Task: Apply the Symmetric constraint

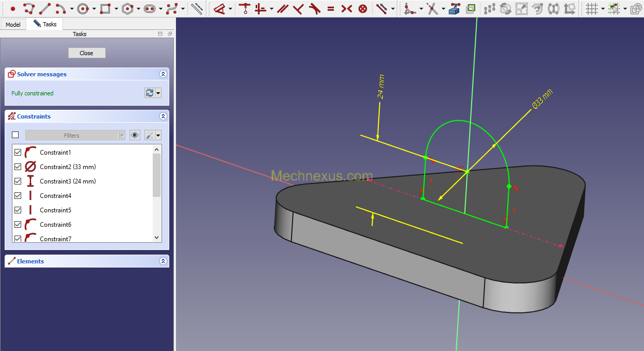Action: [x=347, y=8]
